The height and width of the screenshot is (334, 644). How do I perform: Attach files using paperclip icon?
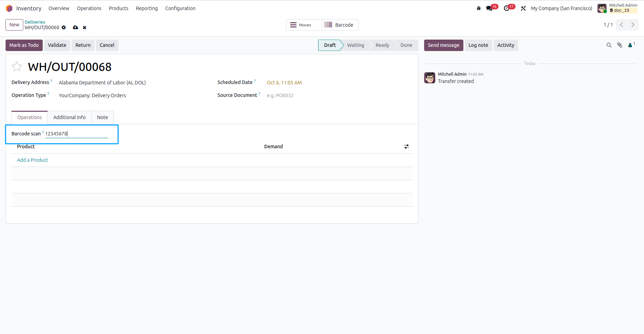click(620, 45)
